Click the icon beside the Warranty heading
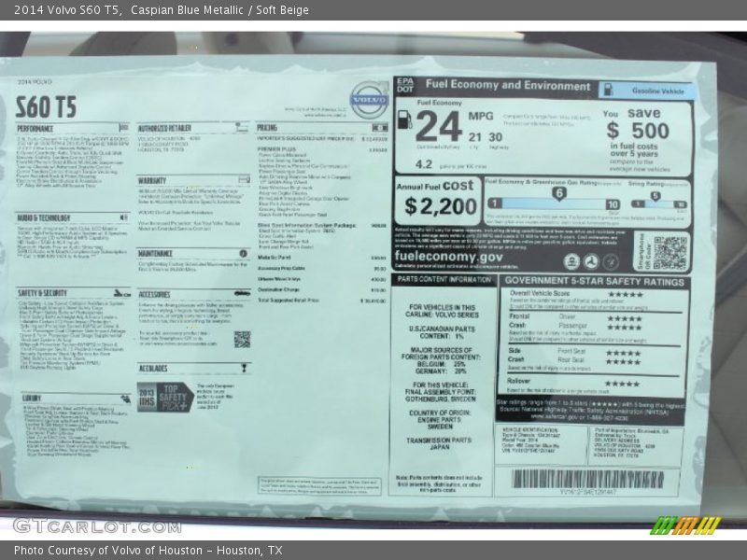This screenshot has height=560, width=747. tap(244, 179)
